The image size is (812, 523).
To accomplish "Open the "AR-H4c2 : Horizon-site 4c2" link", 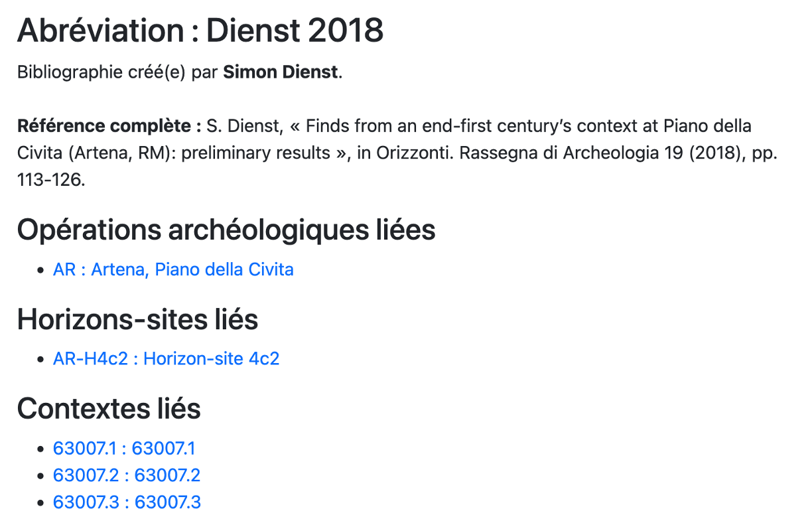I will (166, 358).
